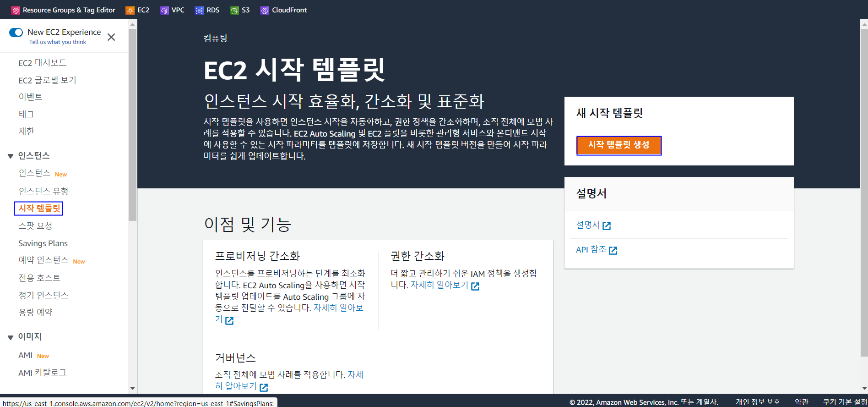
Task: Open EC2 대시보드 in sidebar
Action: click(x=42, y=63)
